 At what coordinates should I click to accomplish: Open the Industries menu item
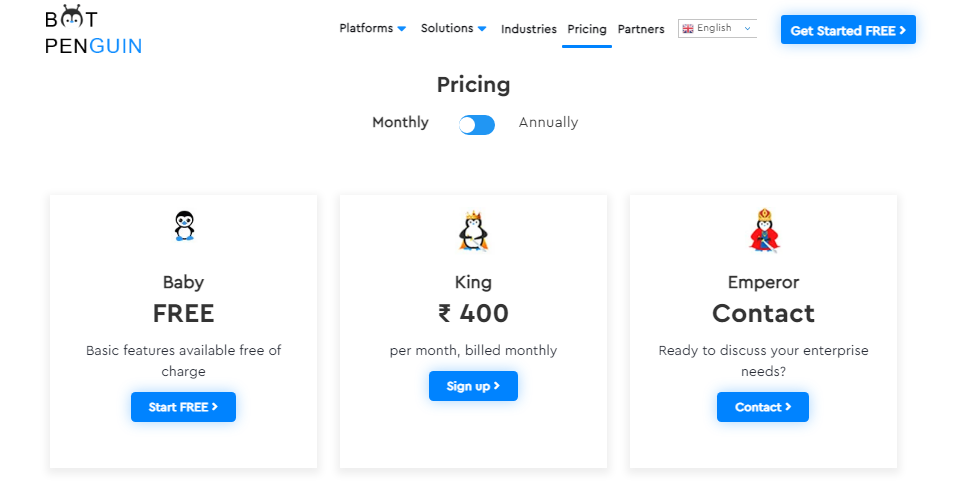click(529, 30)
